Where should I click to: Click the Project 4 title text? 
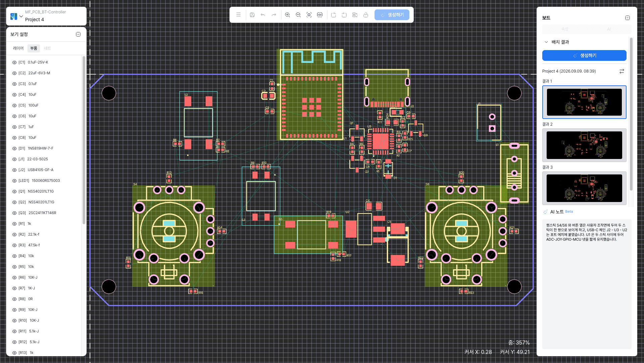[35, 19]
